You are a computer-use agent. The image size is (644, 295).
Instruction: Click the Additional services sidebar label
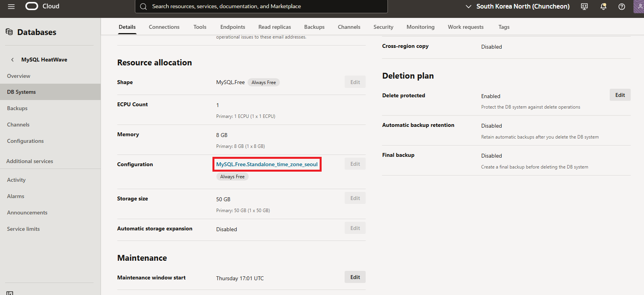tap(30, 161)
